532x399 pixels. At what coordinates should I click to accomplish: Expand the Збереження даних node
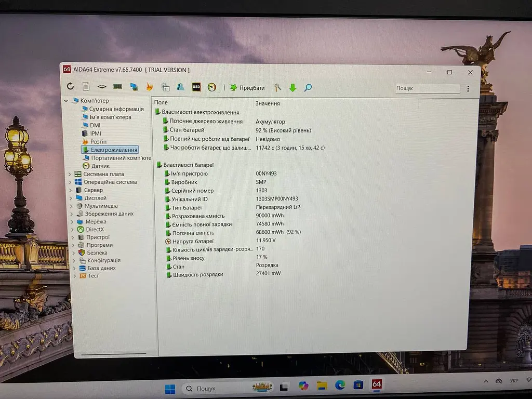(x=72, y=214)
